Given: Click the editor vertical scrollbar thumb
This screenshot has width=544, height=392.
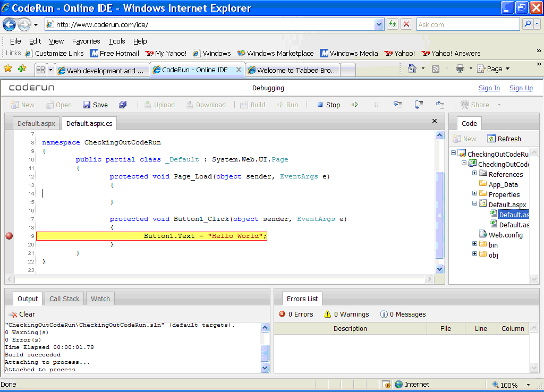Looking at the screenshot, I should pos(439,215).
